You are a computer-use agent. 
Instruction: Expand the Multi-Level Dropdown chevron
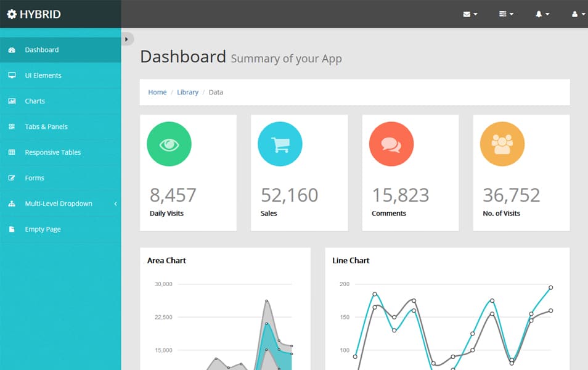115,203
